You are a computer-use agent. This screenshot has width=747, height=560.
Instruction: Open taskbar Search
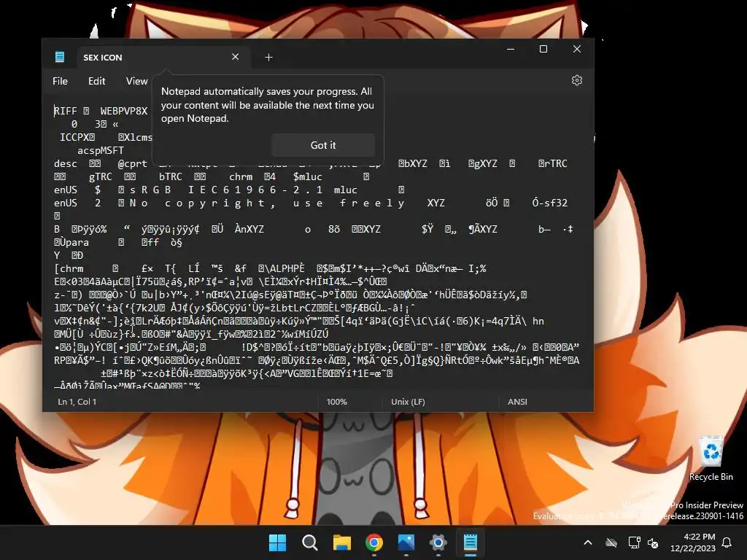[x=309, y=542]
